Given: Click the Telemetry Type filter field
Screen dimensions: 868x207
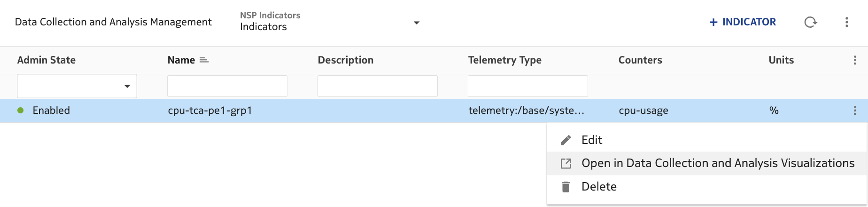Looking at the screenshot, I should [528, 86].
